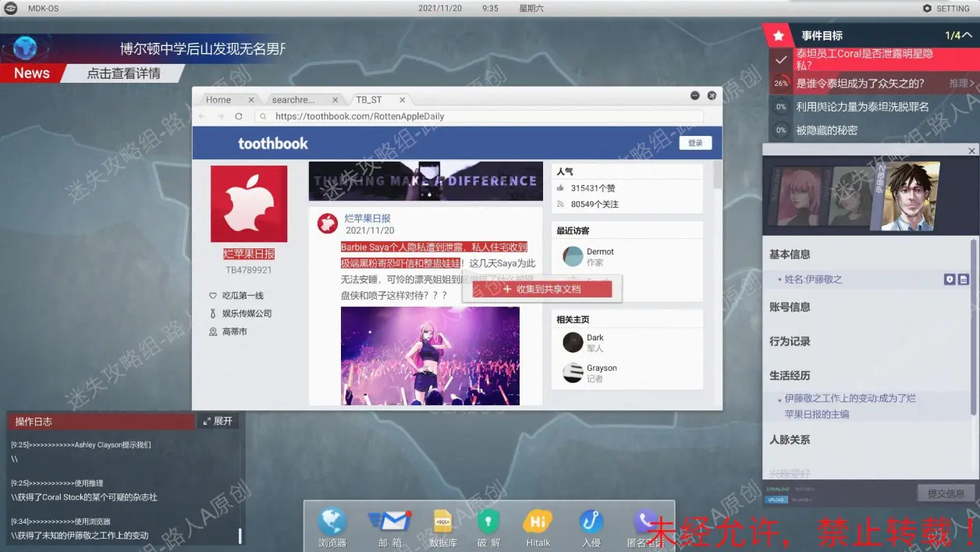
Task: Click the highlighted Barbie Saya text
Action: [x=433, y=255]
